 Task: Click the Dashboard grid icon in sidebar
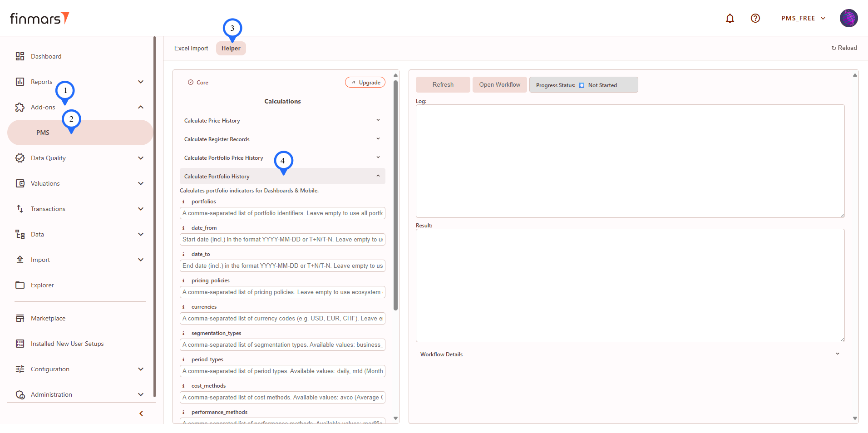pos(20,56)
